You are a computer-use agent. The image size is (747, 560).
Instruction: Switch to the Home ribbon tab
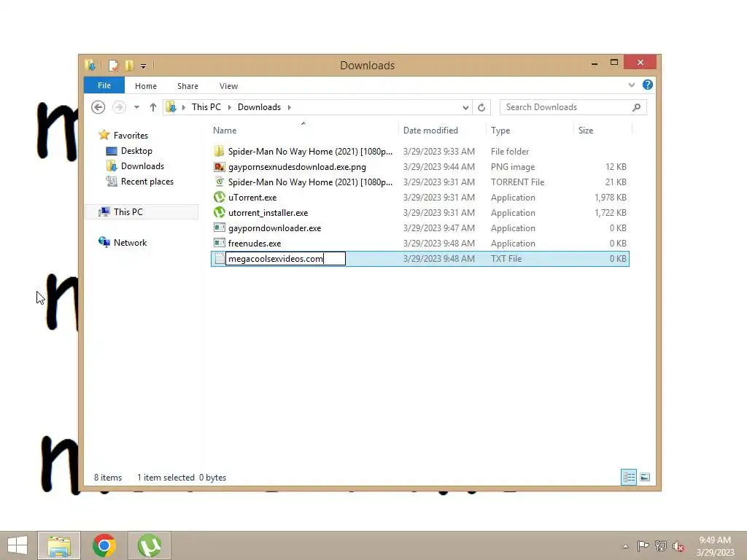click(x=146, y=86)
